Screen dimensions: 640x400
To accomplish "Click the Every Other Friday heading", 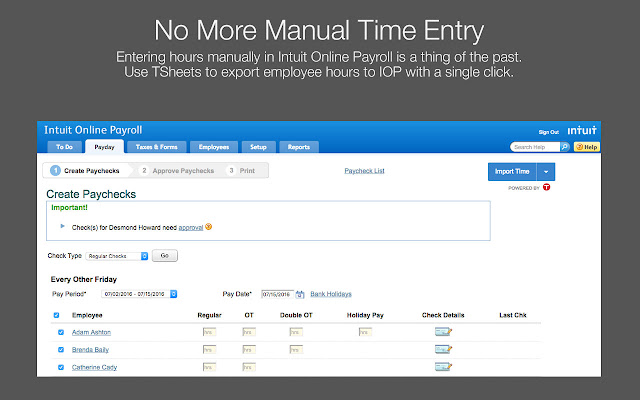I will (84, 279).
